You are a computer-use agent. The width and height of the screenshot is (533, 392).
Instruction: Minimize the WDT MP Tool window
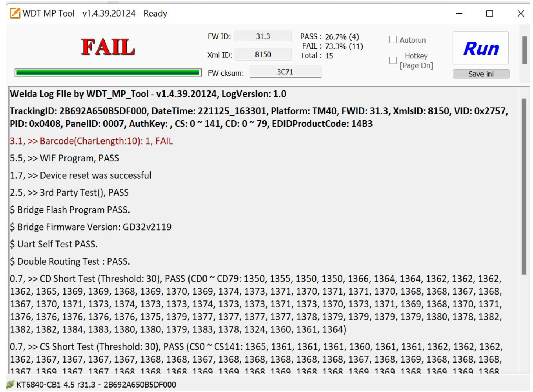[459, 14]
